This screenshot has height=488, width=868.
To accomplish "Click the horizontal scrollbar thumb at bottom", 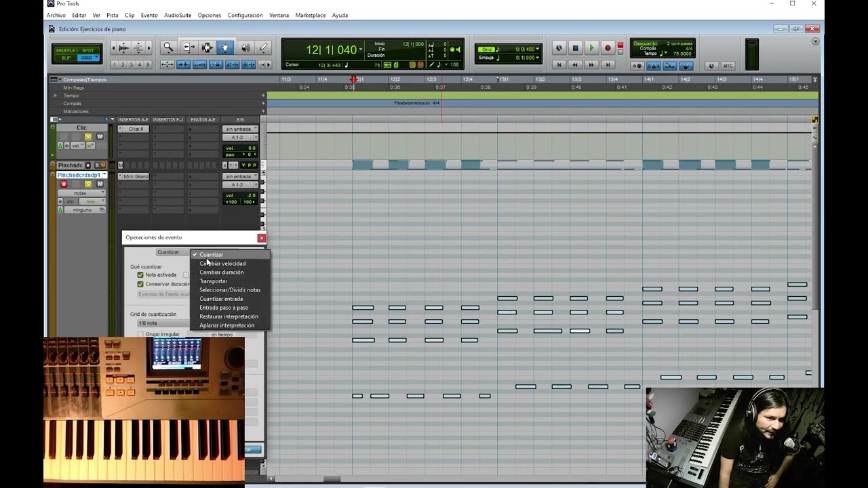I will pyautogui.click(x=332, y=479).
